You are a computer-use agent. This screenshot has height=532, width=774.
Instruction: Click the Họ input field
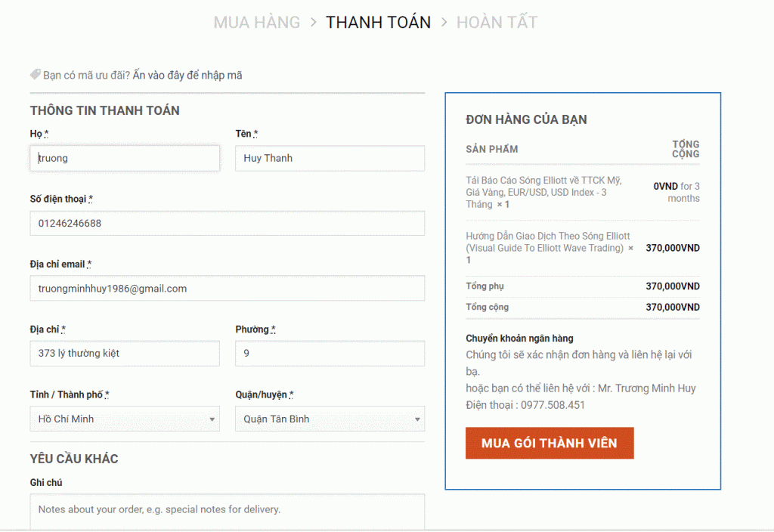(125, 158)
